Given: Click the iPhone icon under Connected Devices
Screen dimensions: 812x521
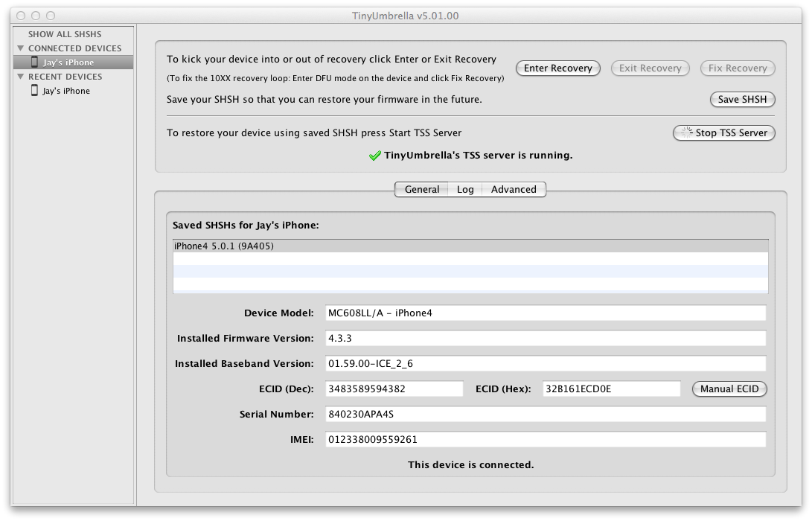Looking at the screenshot, I should point(34,62).
